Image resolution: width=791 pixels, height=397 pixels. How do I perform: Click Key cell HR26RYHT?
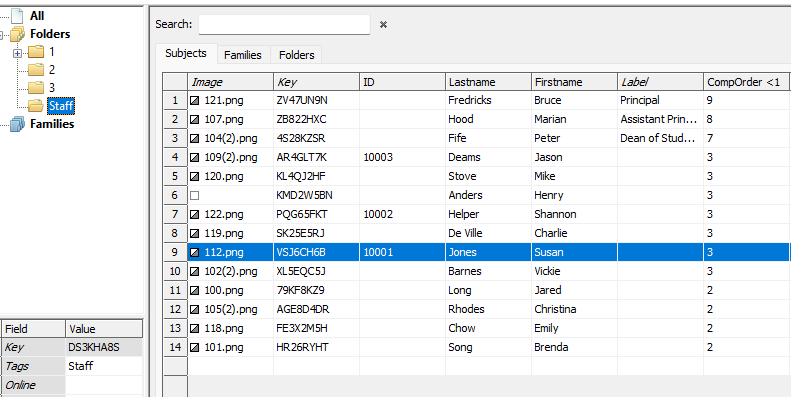click(x=316, y=347)
